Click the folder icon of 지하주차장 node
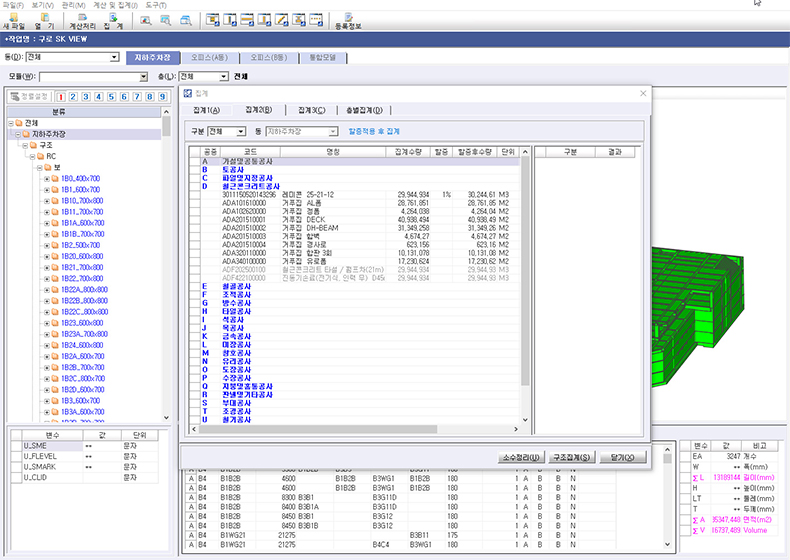 point(26,135)
